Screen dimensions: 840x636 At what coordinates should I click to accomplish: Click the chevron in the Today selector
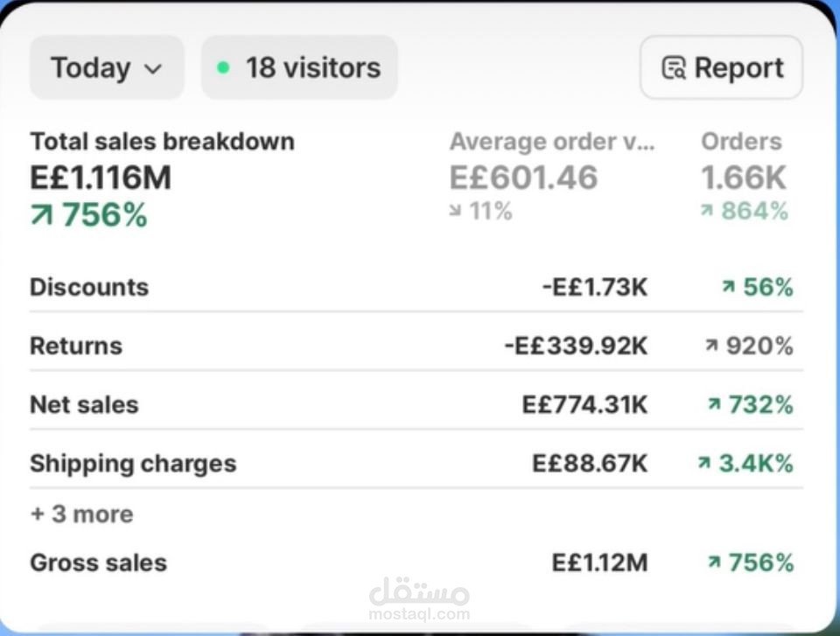click(x=152, y=68)
